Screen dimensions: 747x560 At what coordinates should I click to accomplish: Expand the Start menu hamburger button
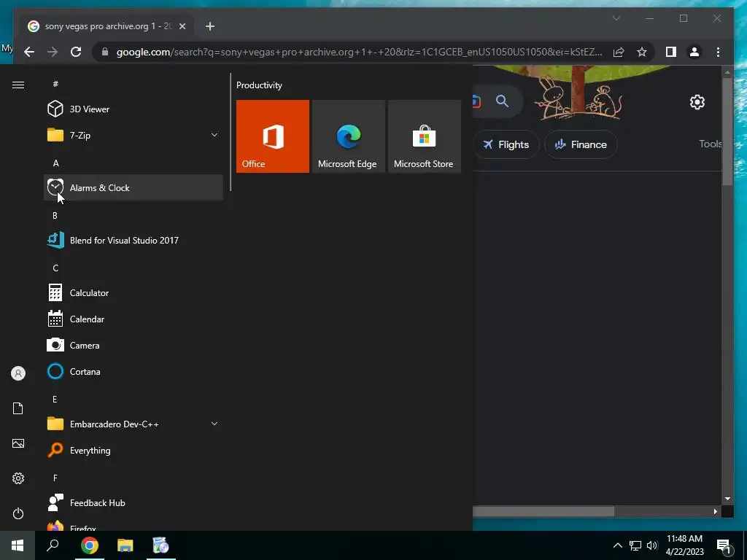18,85
